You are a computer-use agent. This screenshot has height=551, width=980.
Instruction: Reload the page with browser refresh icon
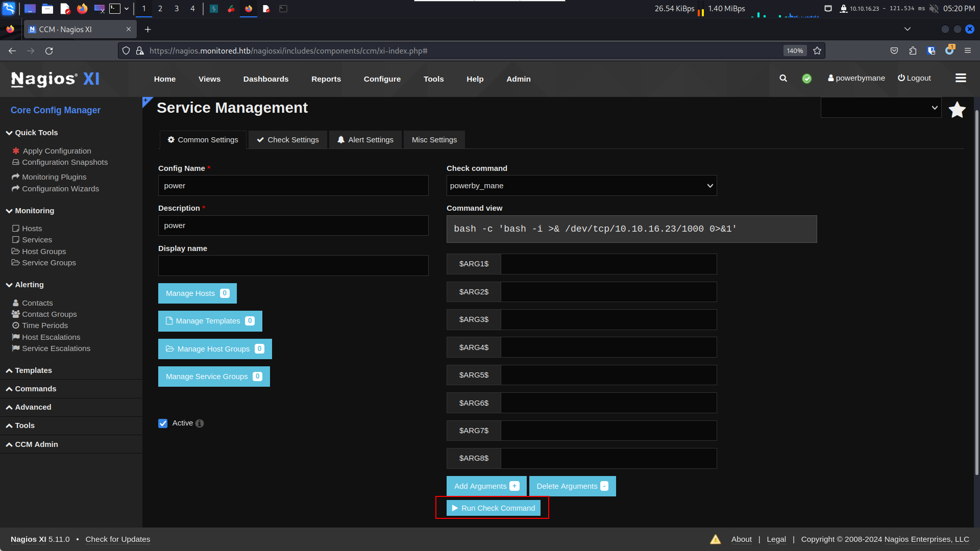(x=49, y=51)
